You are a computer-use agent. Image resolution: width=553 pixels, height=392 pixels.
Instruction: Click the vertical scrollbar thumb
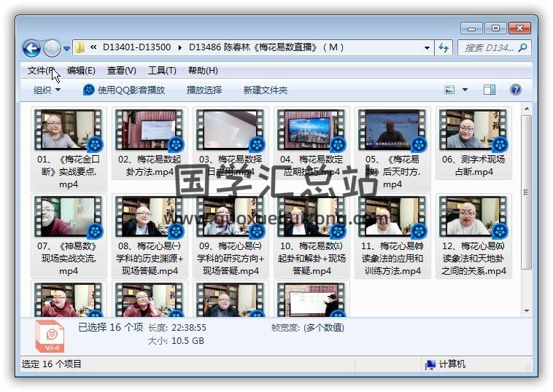pyautogui.click(x=526, y=192)
